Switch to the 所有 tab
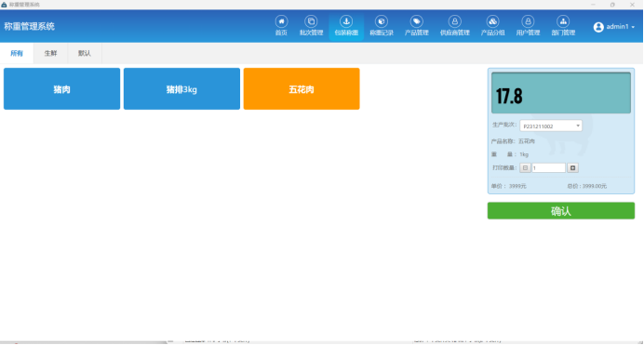 tap(17, 53)
